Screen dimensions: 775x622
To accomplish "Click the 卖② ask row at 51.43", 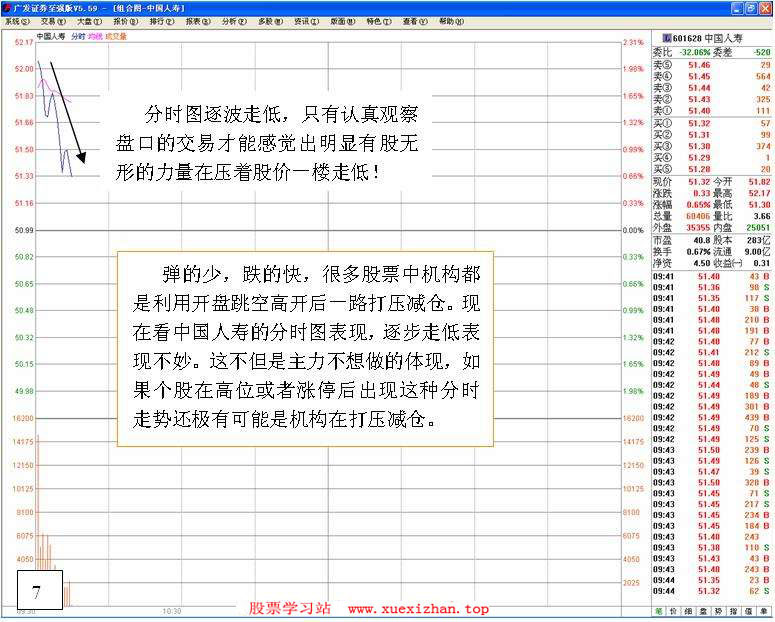I will 712,99.
